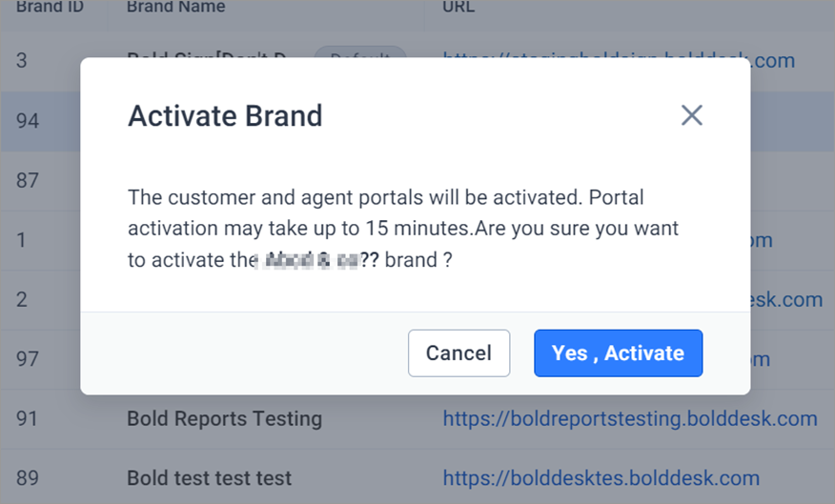The height and width of the screenshot is (504, 835).
Task: Confirm with Yes, Activate button
Action: pyautogui.click(x=619, y=353)
